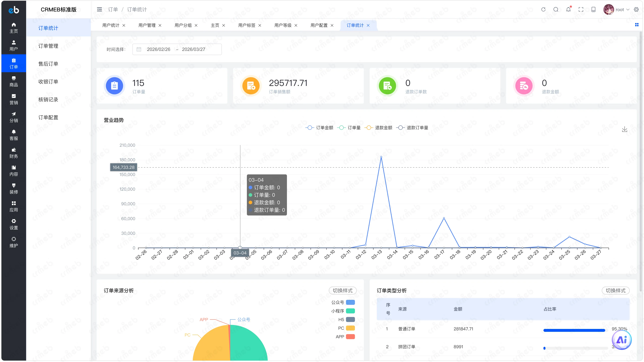Open 核销记录 in the side menu
644x362 pixels.
coord(58,99)
